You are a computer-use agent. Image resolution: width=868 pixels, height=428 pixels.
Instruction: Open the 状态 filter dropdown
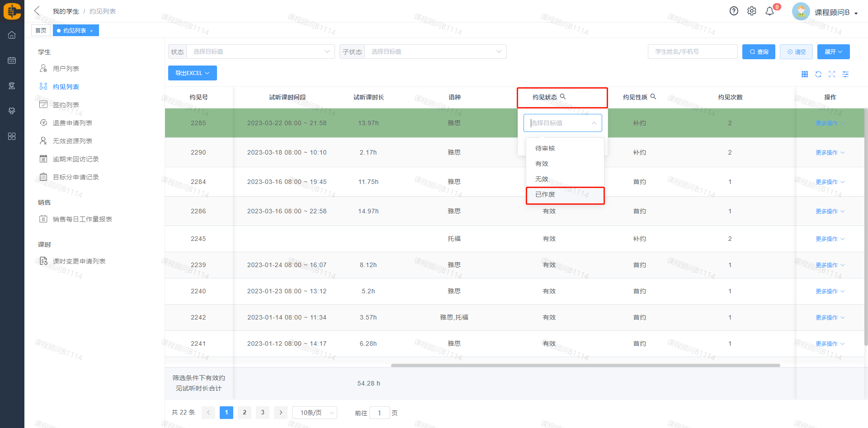click(x=260, y=52)
